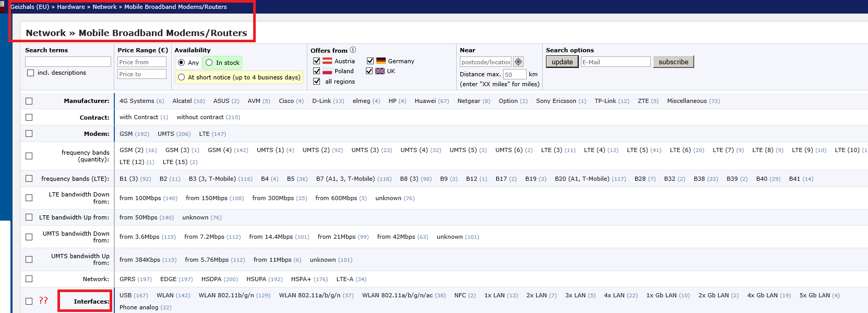Filter modem type by GSM

point(126,134)
